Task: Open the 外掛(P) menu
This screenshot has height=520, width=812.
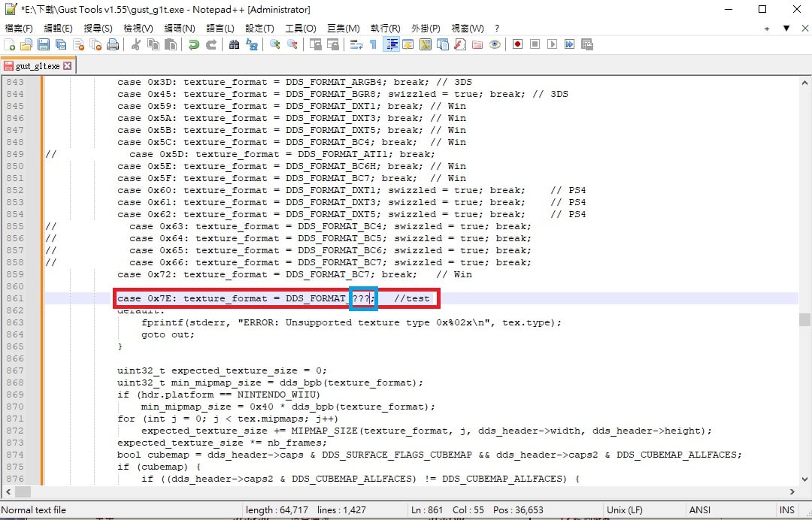Action: click(x=426, y=29)
